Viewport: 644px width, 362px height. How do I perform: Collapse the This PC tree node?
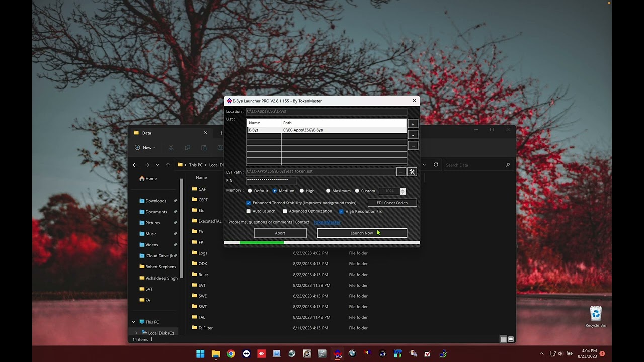click(x=134, y=322)
